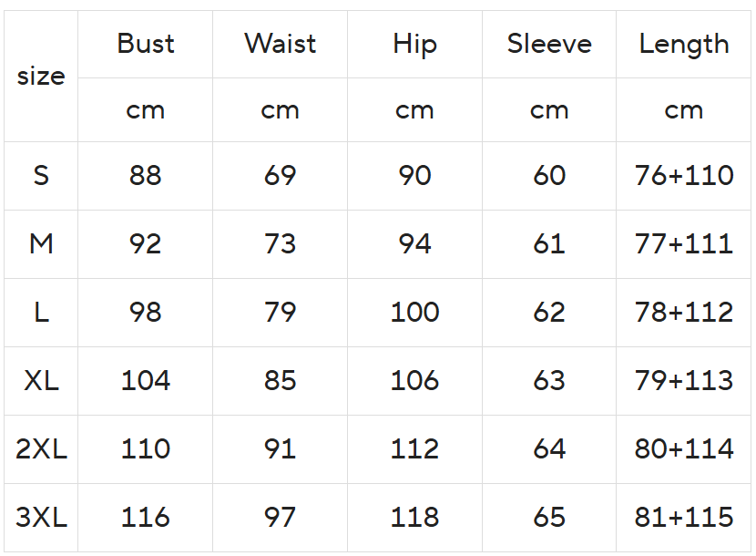Click the 3XL size row label

click(41, 517)
